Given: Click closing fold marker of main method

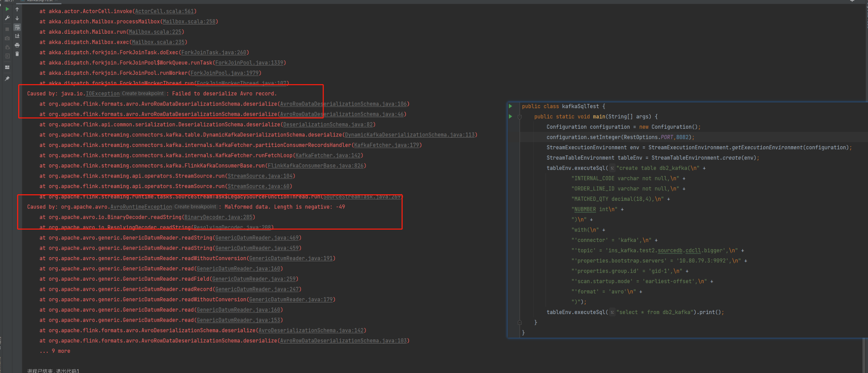Looking at the screenshot, I should click(520, 323).
